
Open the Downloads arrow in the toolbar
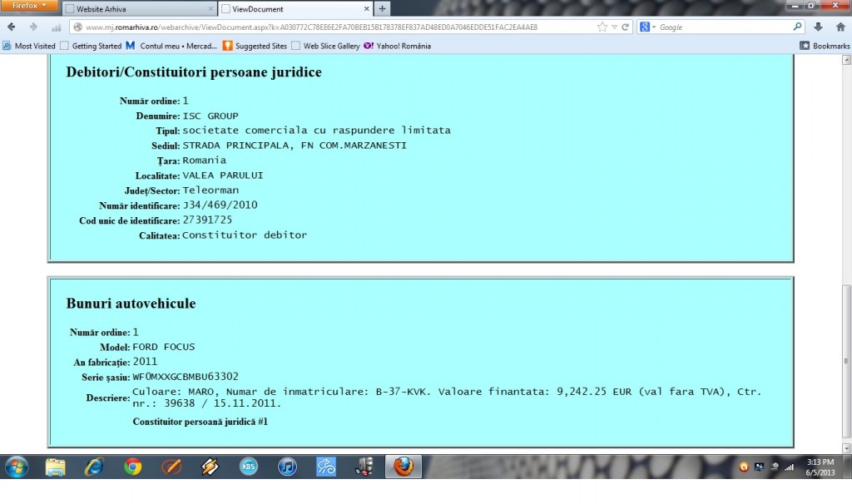tap(818, 27)
